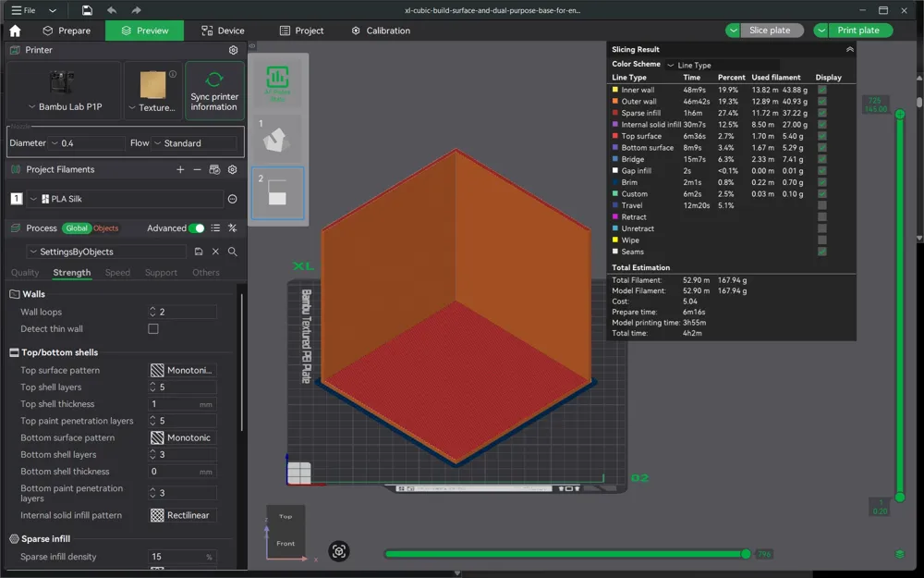Select the Save project icon

click(85, 9)
